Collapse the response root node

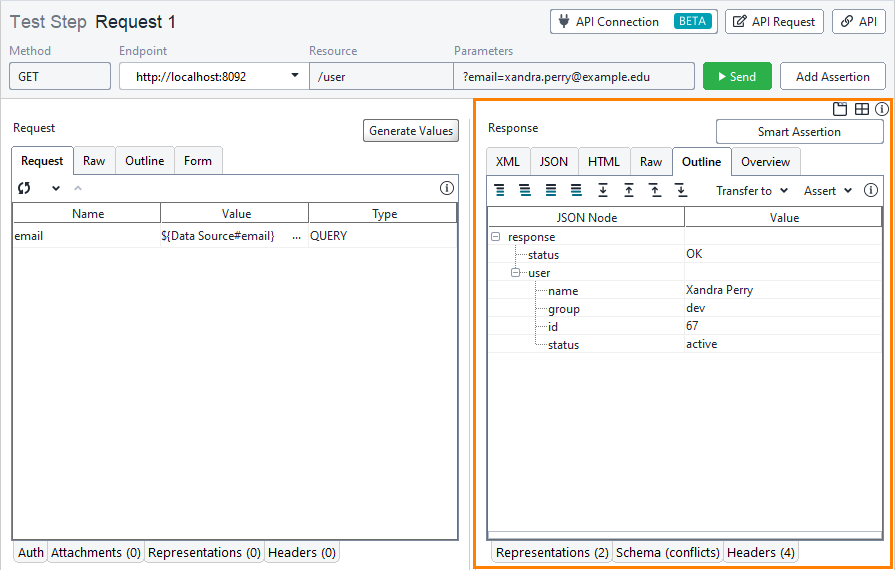(x=496, y=237)
